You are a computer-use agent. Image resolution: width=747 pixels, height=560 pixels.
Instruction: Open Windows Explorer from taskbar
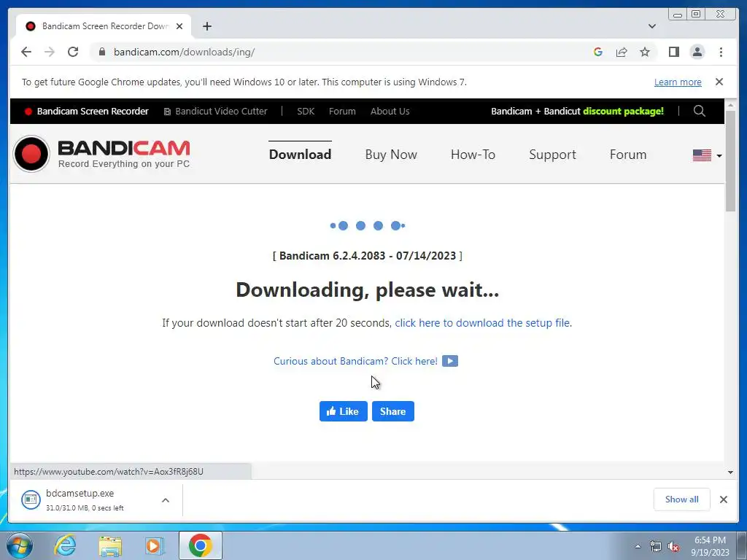(110, 545)
